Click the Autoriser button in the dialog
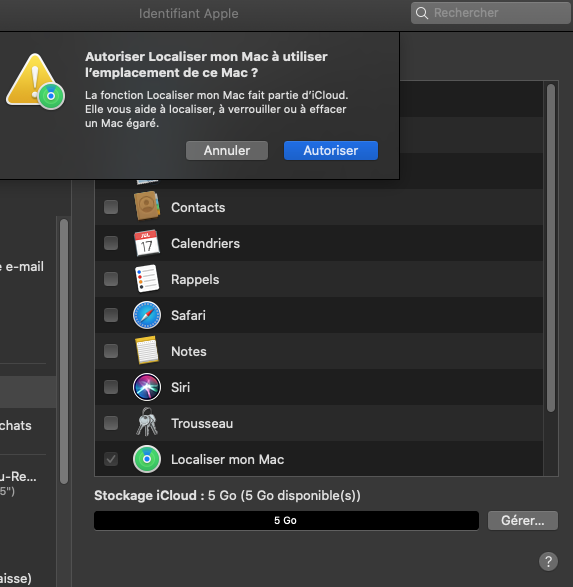This screenshot has width=573, height=587. pos(330,150)
